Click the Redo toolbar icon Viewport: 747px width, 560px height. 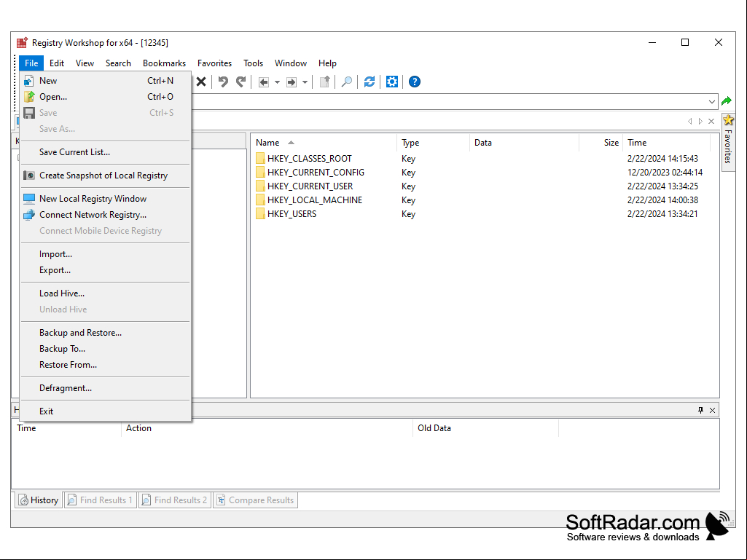coord(241,82)
